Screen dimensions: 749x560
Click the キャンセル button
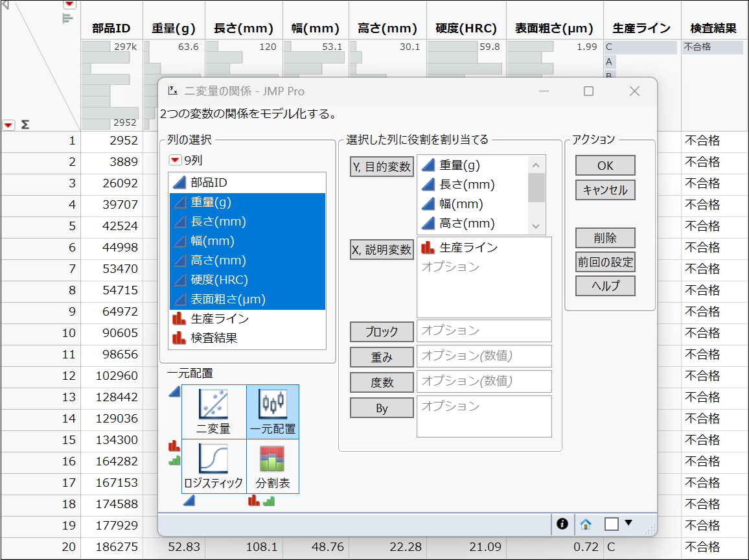[605, 190]
